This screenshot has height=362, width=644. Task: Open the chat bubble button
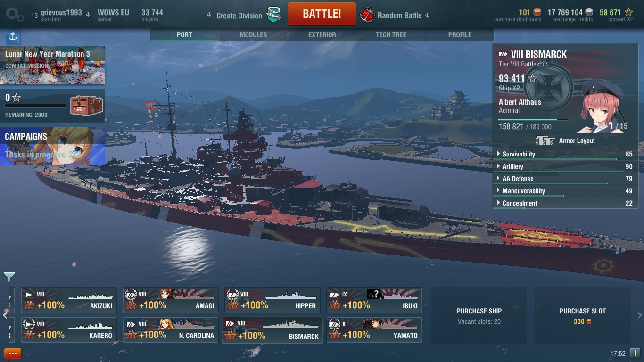tap(13, 354)
